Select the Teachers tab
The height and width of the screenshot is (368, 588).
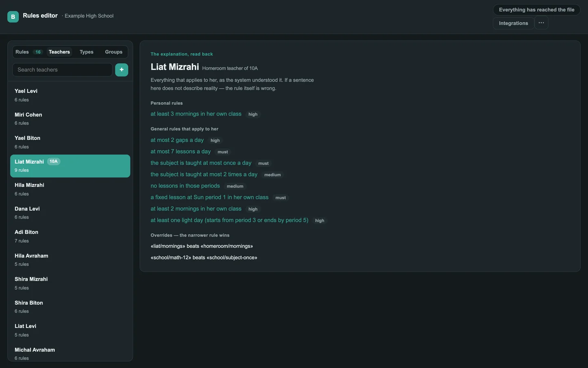pyautogui.click(x=59, y=52)
